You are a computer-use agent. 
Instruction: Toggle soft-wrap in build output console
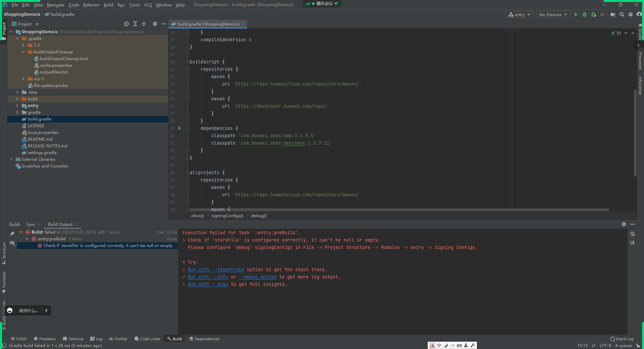coord(632,234)
